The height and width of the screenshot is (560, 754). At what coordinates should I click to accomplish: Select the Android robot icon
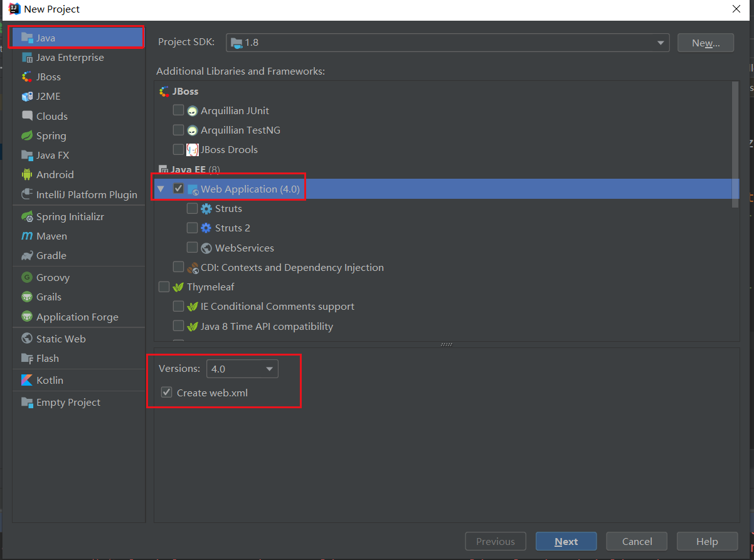(x=27, y=174)
